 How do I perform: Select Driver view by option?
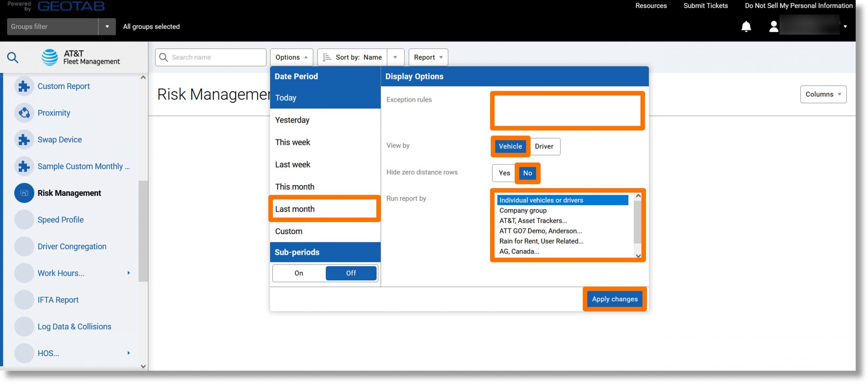pos(544,146)
